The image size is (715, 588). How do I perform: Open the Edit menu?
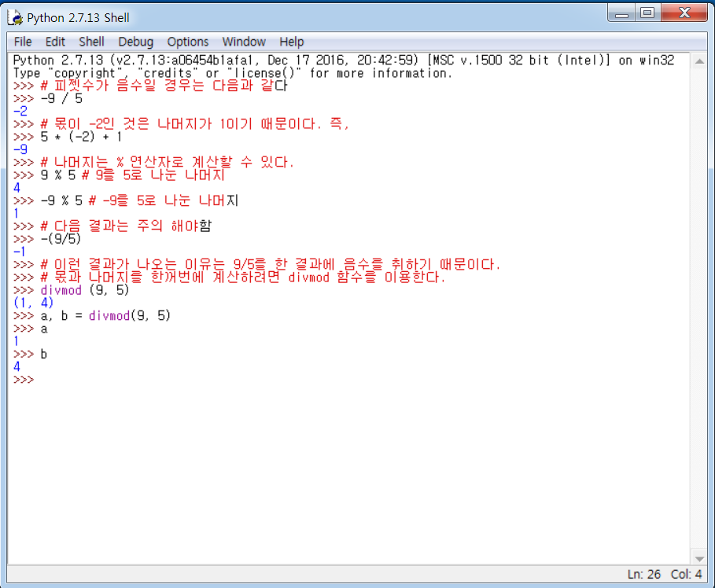55,42
